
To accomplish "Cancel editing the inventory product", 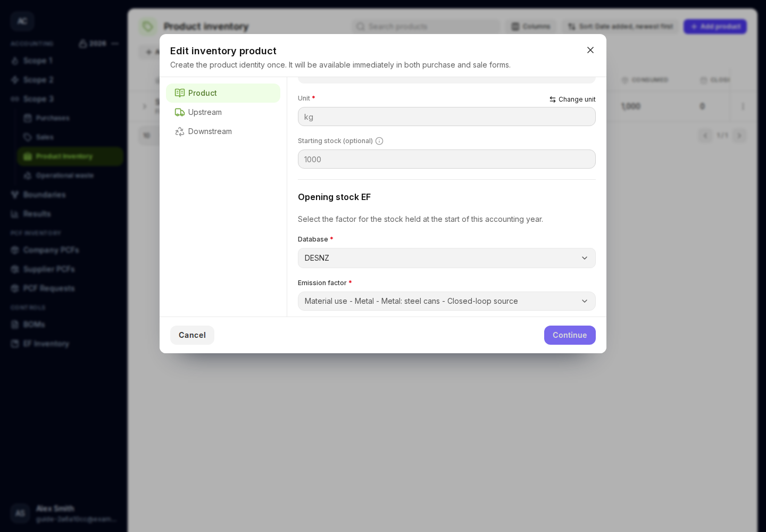I will point(192,335).
